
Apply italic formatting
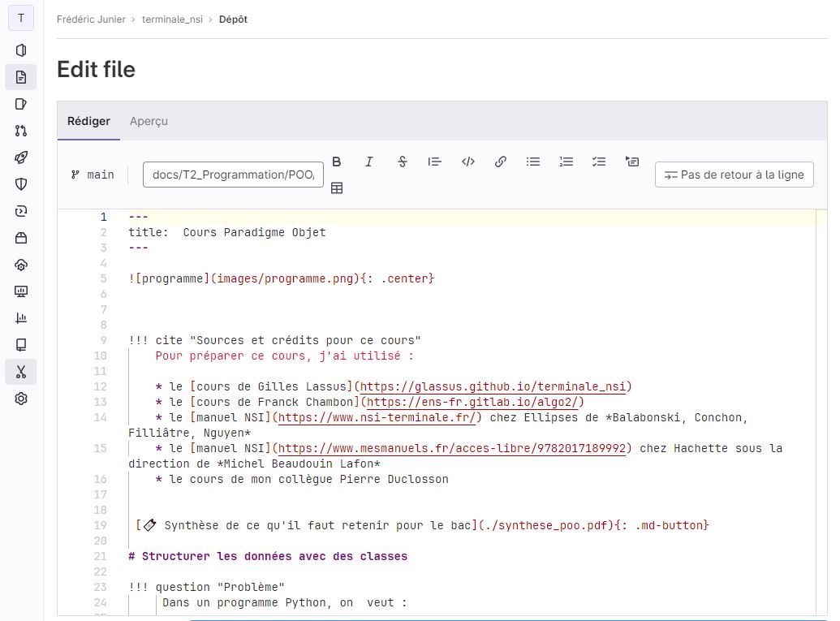coord(369,162)
